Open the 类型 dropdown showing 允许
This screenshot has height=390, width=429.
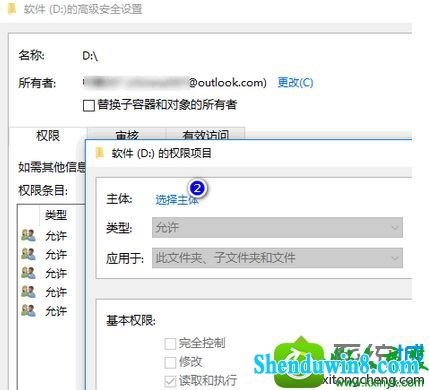277,228
